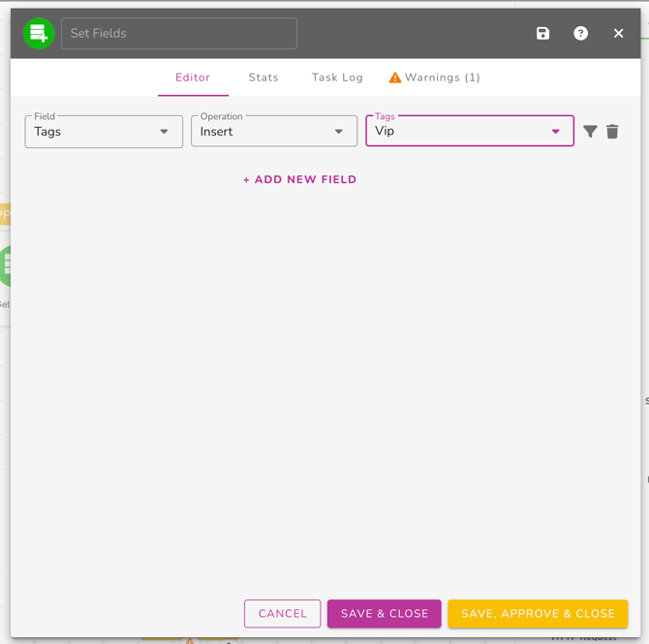Open help via the question mark icon
The image size is (649, 644).
pyautogui.click(x=580, y=34)
